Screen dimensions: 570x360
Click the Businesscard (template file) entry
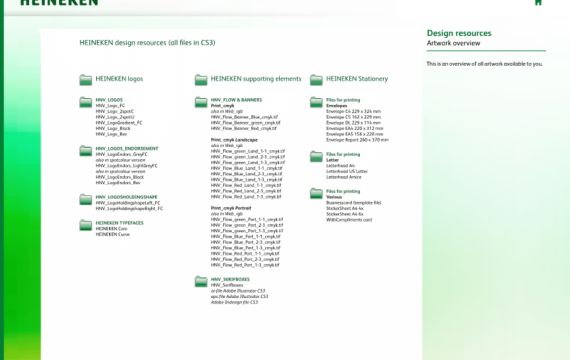coord(353,203)
